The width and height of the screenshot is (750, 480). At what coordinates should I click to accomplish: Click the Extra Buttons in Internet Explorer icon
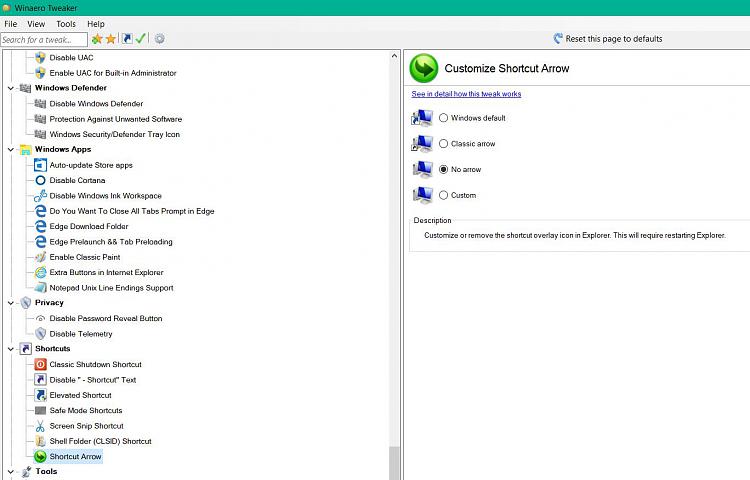pos(40,273)
